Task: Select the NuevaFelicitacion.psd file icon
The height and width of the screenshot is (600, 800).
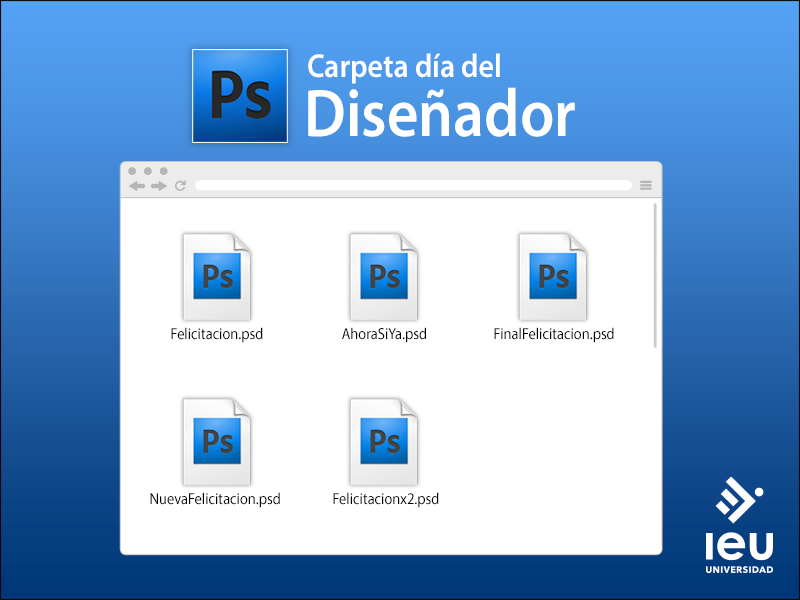Action: pos(217,442)
